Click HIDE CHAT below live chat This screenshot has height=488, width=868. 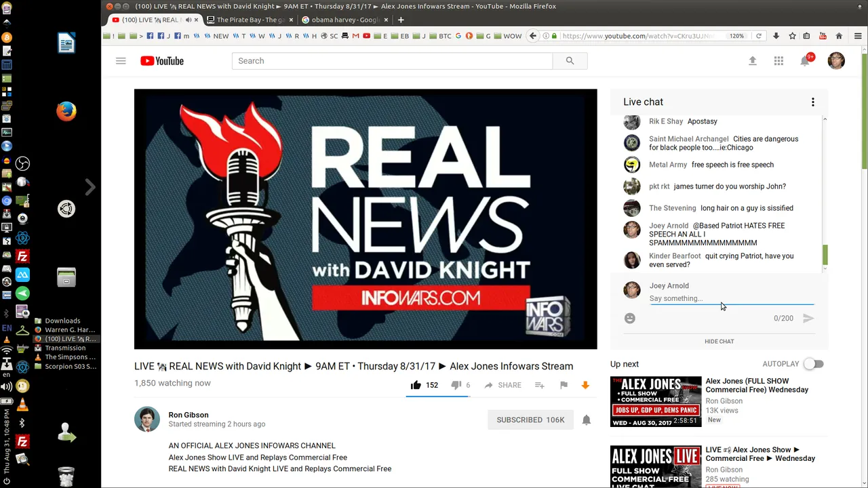719,342
